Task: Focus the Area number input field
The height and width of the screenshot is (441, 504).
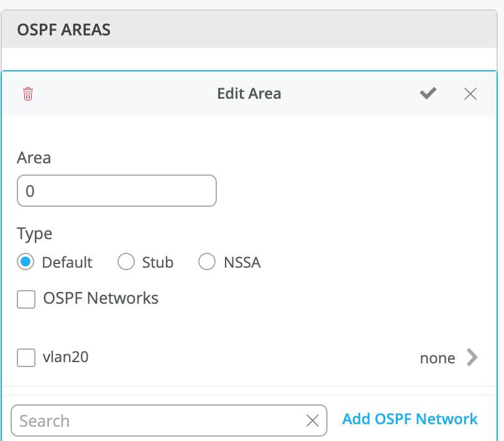Action: click(x=117, y=191)
